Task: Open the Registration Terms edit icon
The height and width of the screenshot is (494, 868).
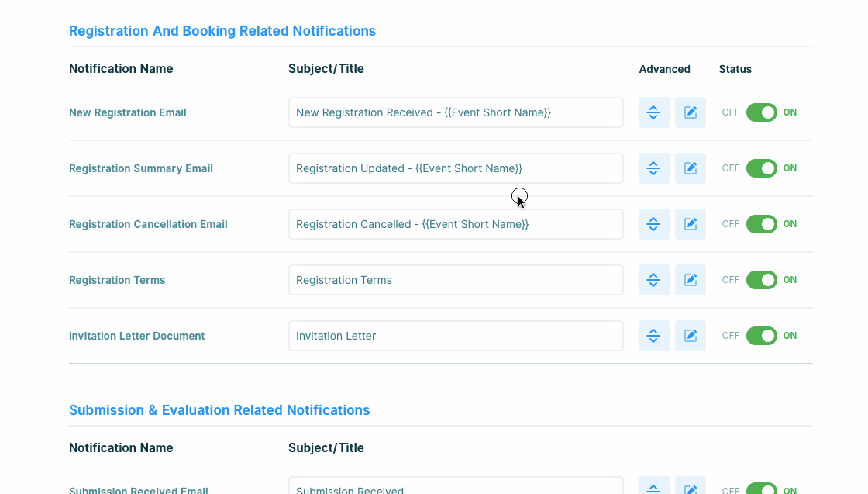Action: (x=690, y=280)
